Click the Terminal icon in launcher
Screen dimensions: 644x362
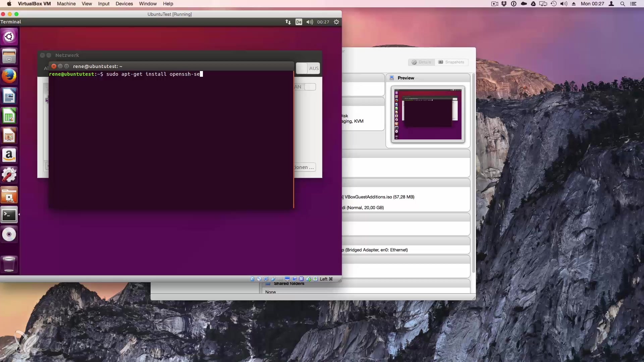[9, 215]
